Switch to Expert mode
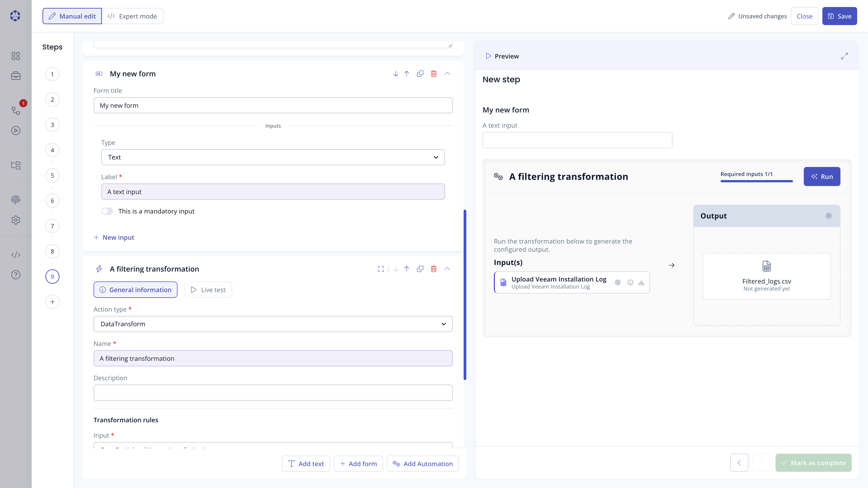The width and height of the screenshot is (868, 488). (132, 16)
